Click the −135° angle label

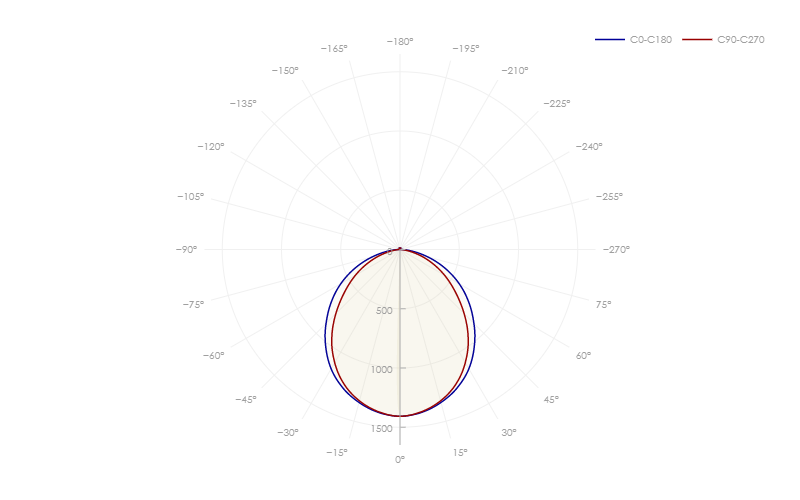[x=243, y=104]
